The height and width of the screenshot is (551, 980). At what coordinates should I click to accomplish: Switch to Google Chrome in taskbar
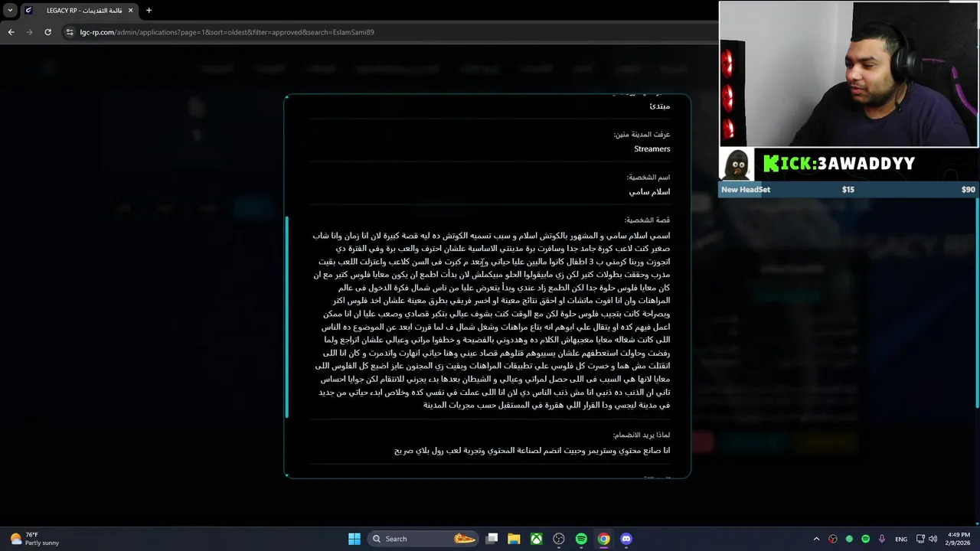[x=604, y=539]
